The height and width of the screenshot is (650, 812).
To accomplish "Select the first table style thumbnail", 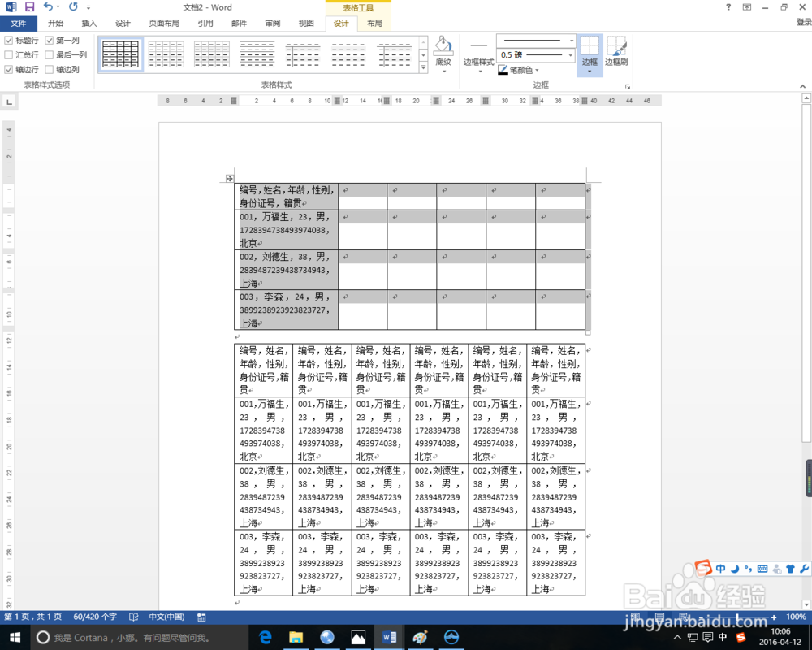I will [120, 54].
